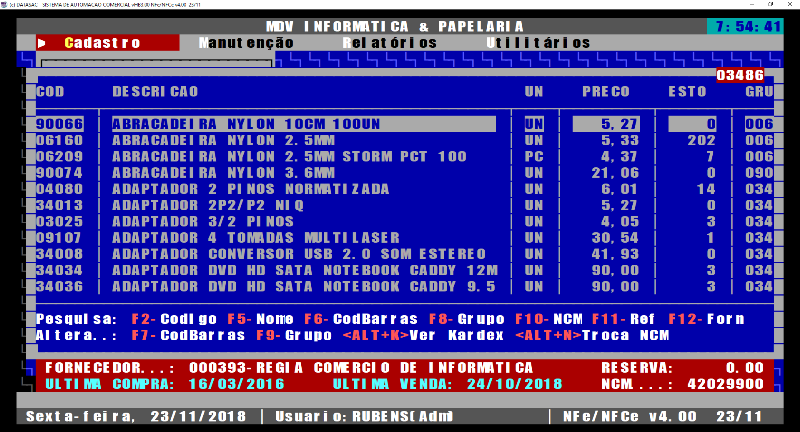Image resolution: width=800 pixels, height=432 pixels.
Task: Click code 04080
Action: pyautogui.click(x=60, y=189)
